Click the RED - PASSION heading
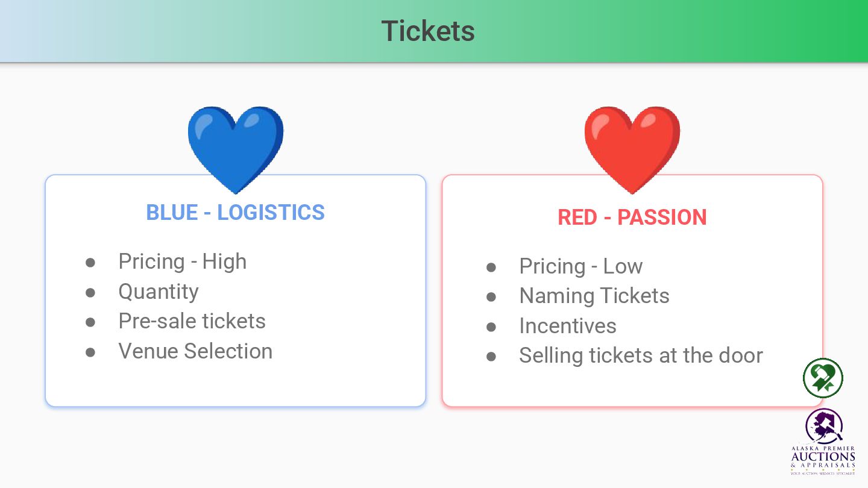 [632, 217]
